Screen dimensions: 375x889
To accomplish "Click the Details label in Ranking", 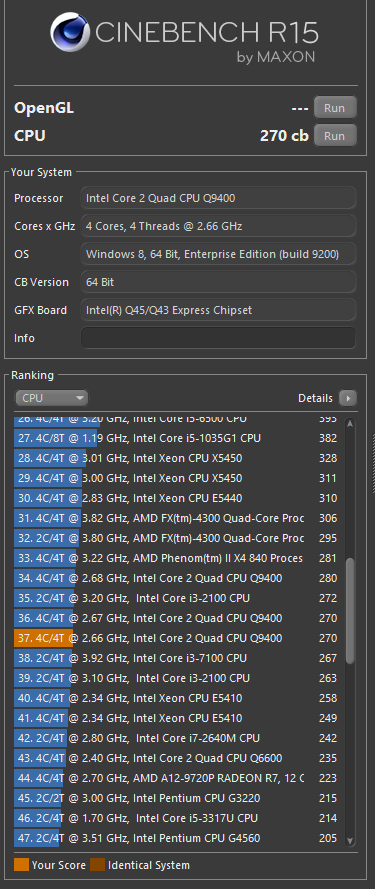I will pos(315,398).
